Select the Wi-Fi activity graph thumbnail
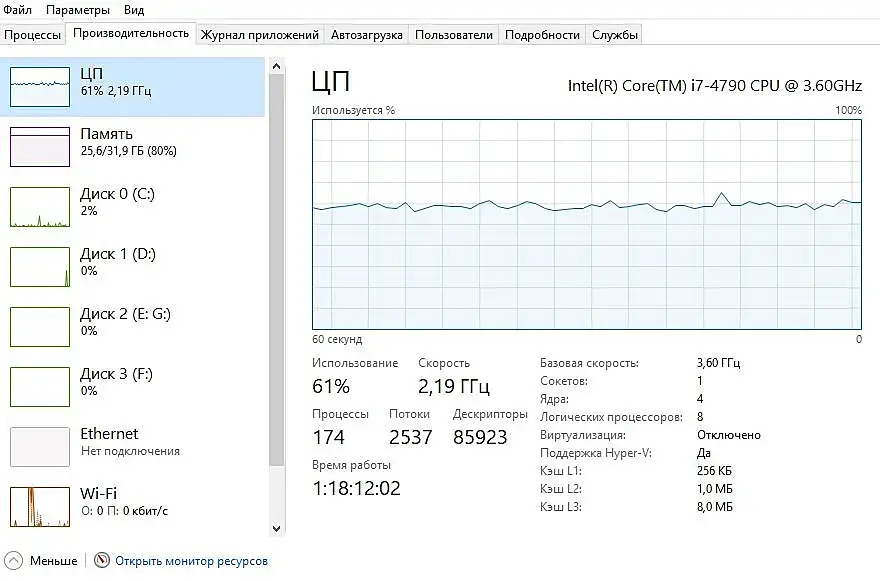880x581 pixels. click(40, 507)
